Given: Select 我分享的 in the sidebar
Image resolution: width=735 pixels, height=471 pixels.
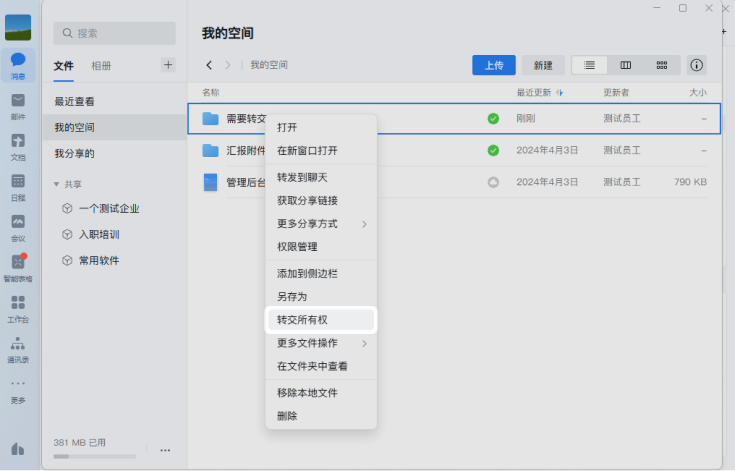Looking at the screenshot, I should (115, 153).
